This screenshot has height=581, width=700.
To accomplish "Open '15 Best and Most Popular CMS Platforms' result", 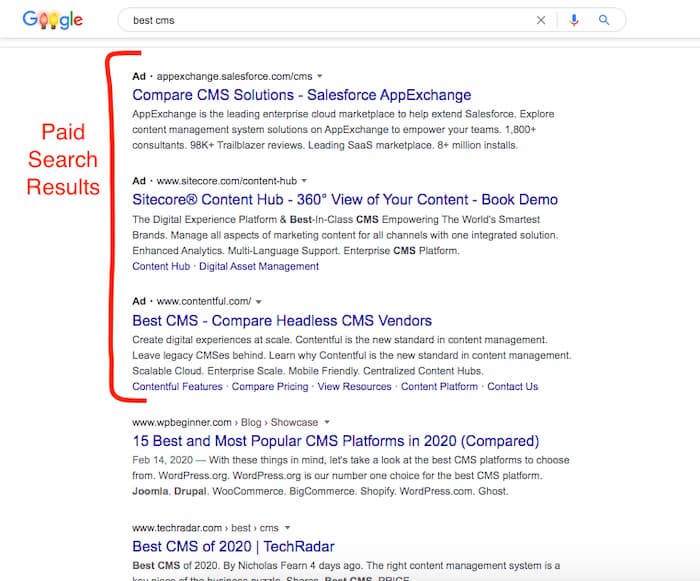I will (x=336, y=441).
